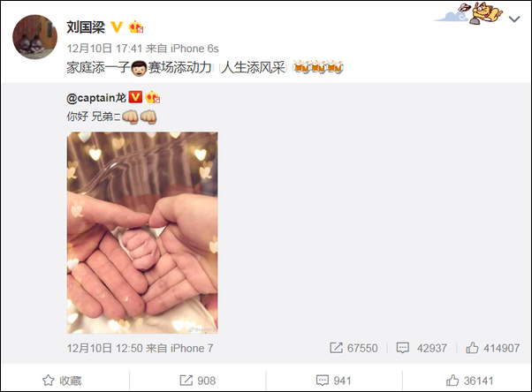Open the 12月10日 17:41 timestamp link
Viewport: 532px width, 392px height.
[104, 49]
